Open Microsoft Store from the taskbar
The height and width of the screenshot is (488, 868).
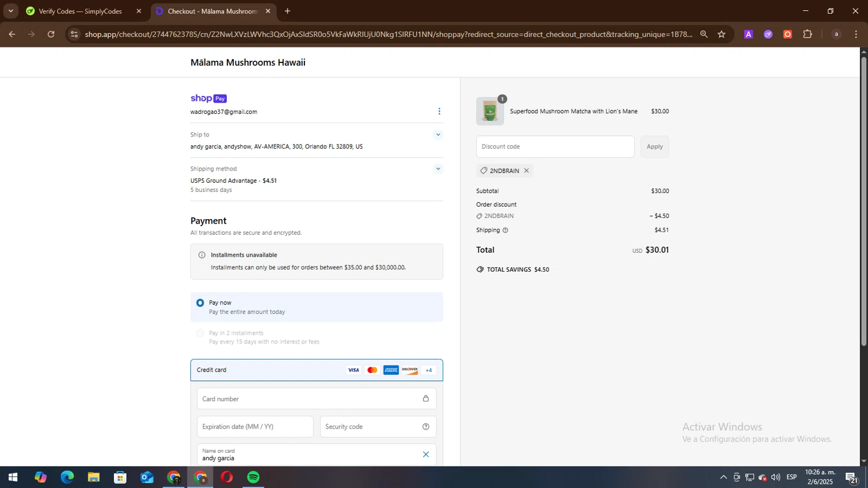coord(120,478)
